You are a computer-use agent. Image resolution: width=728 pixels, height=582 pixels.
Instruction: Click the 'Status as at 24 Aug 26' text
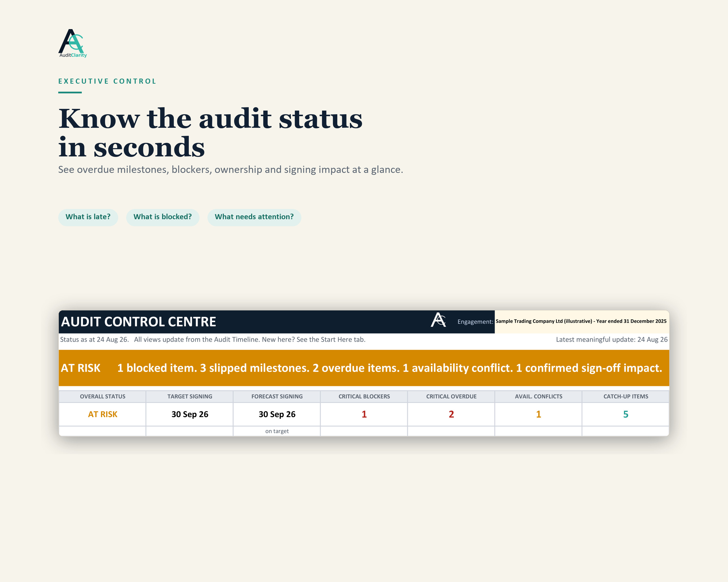point(94,339)
